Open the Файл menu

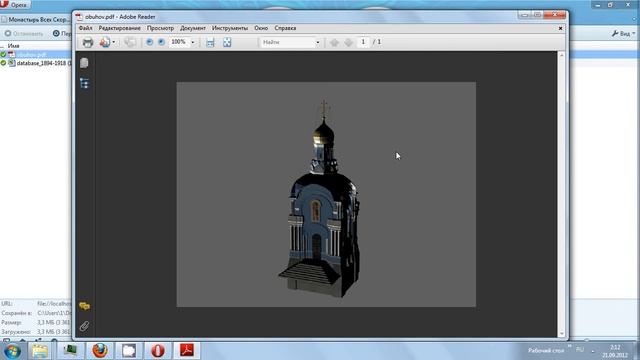pos(85,28)
